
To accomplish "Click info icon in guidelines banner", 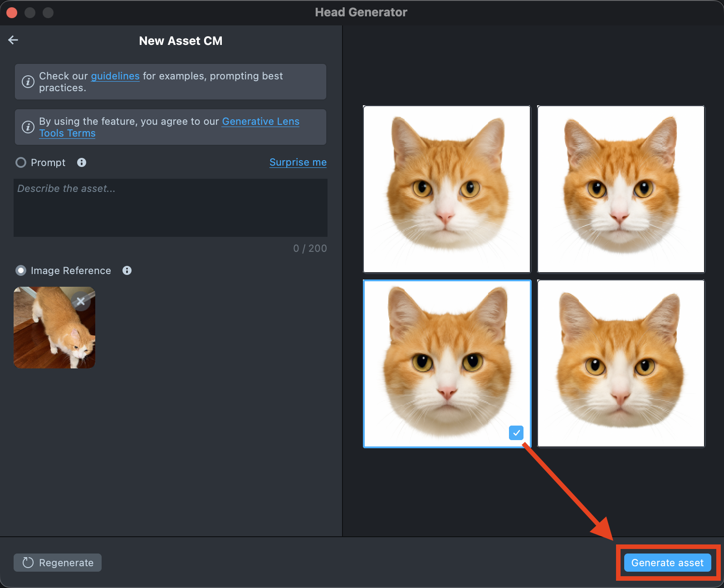I will 28,82.
